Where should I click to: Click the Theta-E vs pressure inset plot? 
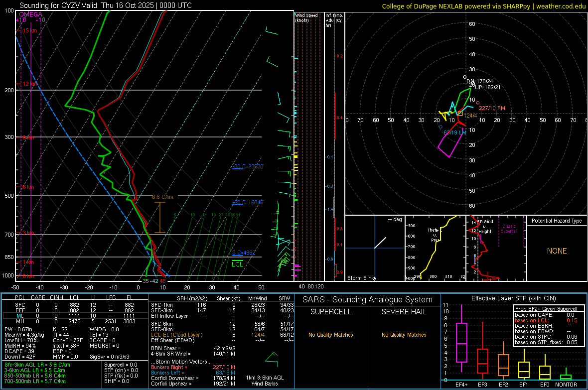click(436, 248)
